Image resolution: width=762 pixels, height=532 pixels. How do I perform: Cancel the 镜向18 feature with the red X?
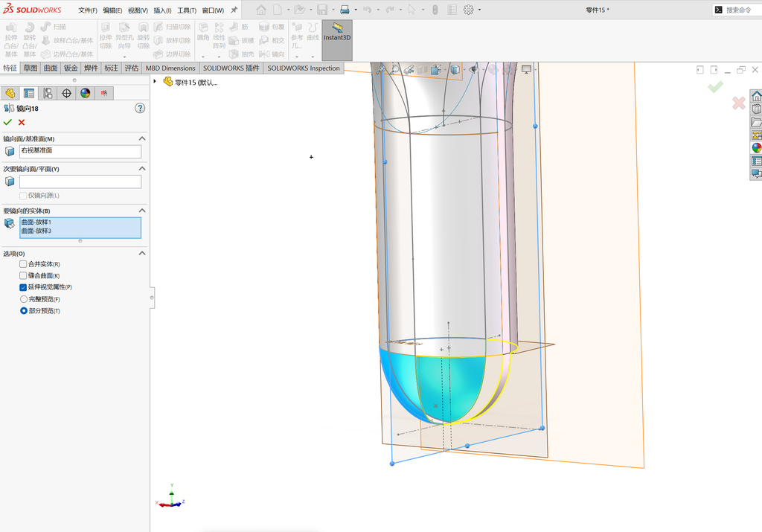(22, 123)
